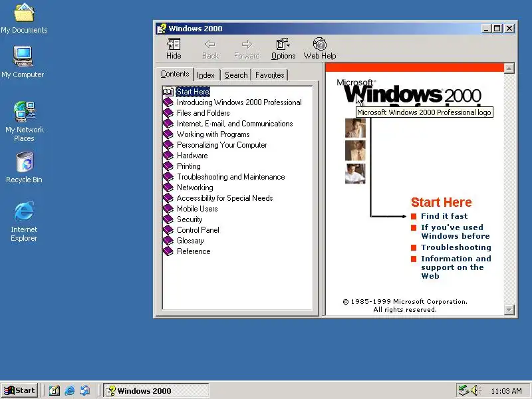Open Introducing Windows 2000 Professional topic
532x399 pixels.
(239, 102)
